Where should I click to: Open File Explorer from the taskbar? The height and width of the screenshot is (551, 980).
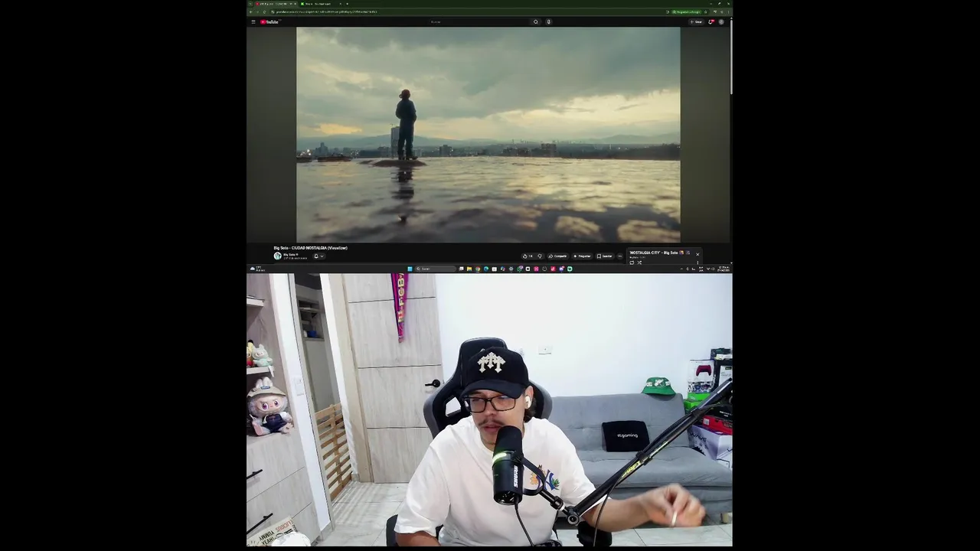469,269
